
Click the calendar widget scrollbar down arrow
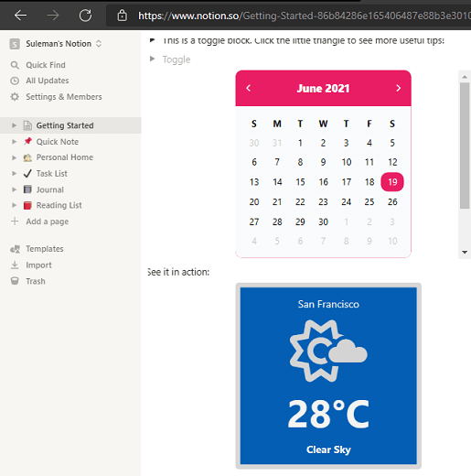[x=465, y=253]
